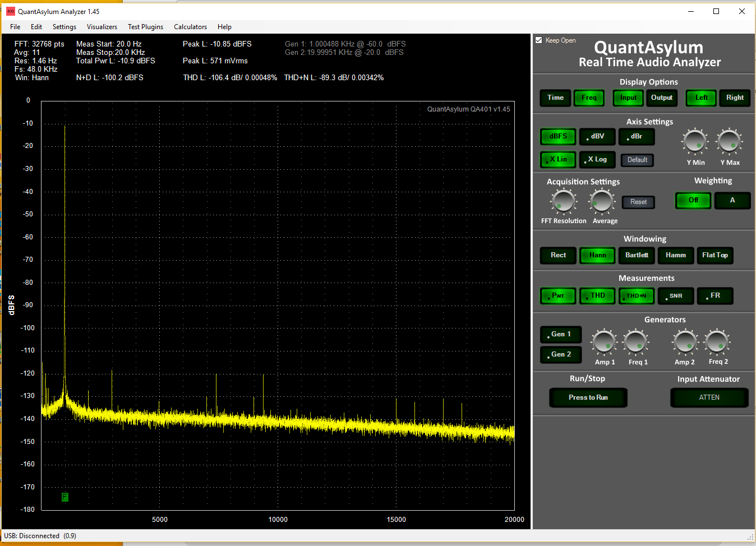Turn weighting Off
The image size is (756, 546).
click(693, 201)
